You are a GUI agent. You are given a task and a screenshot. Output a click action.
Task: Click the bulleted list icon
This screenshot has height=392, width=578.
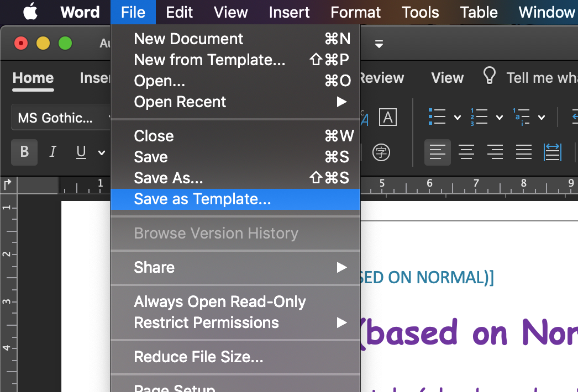pos(437,117)
